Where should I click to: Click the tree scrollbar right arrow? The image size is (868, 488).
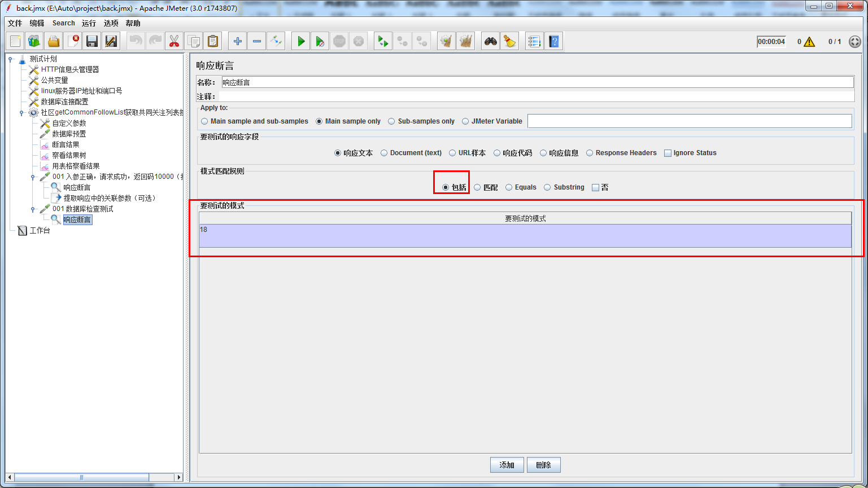pos(179,477)
